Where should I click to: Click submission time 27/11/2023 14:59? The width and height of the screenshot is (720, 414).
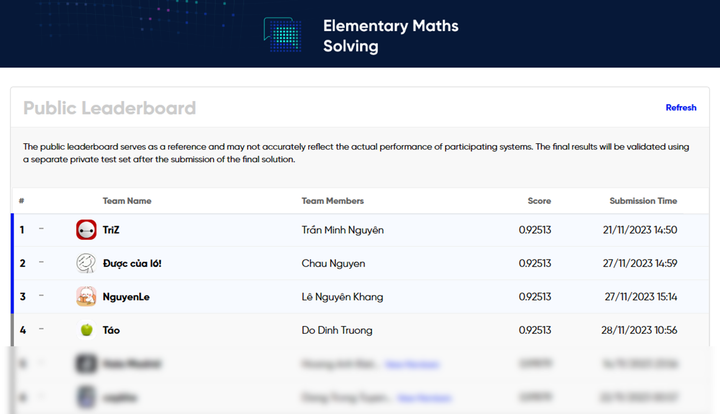point(640,263)
